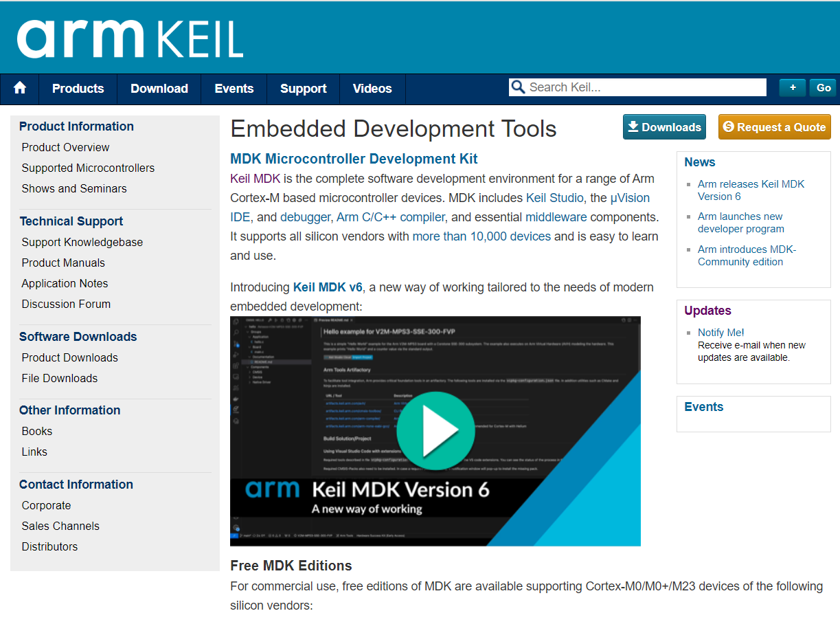The height and width of the screenshot is (622, 840).
Task: Open 'Arm releases Keil MDK Version 6' news
Action: [750, 190]
